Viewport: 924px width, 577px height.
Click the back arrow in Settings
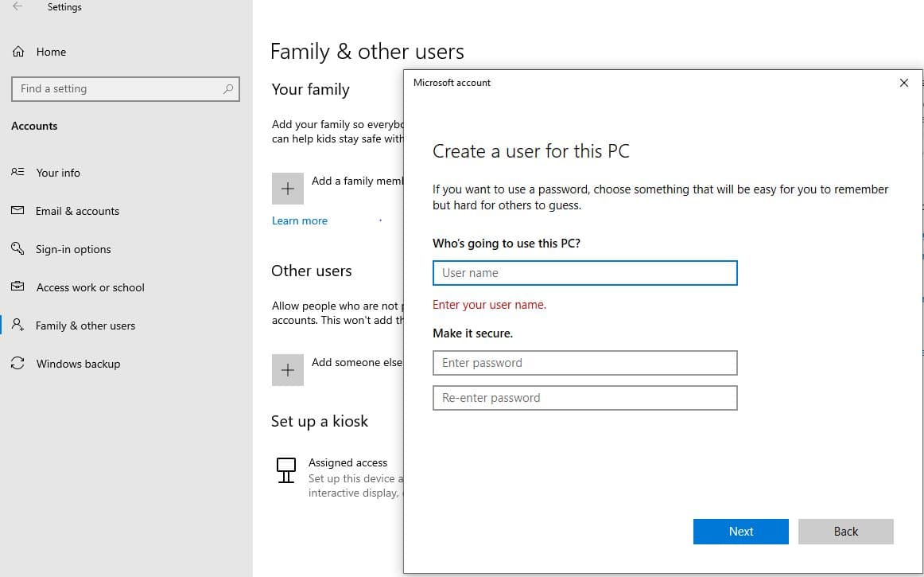(17, 7)
